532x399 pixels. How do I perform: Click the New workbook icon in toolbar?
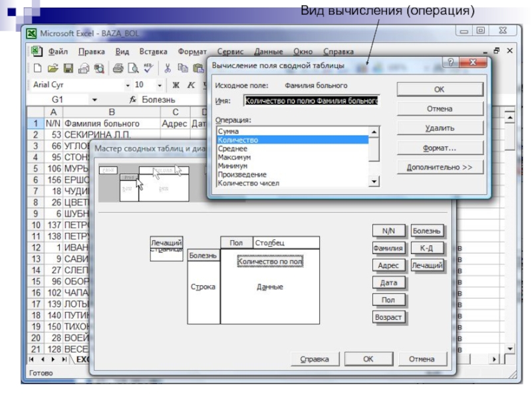pyautogui.click(x=38, y=68)
